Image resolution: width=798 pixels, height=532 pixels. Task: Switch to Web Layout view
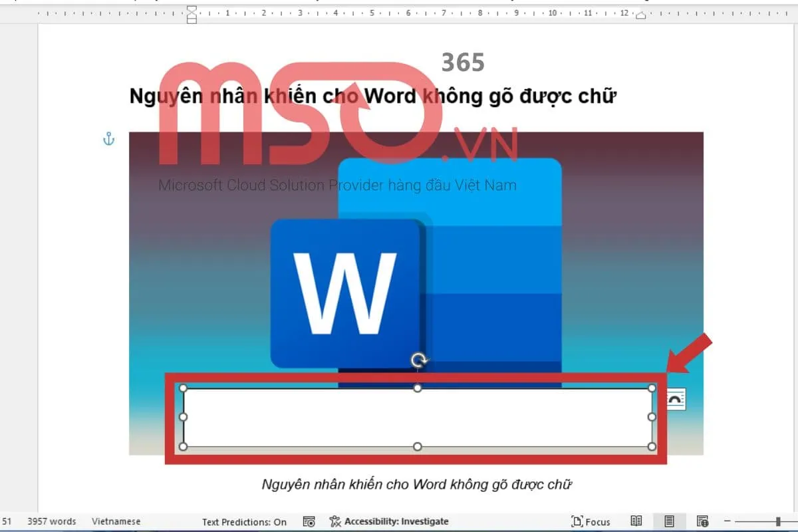point(703,521)
